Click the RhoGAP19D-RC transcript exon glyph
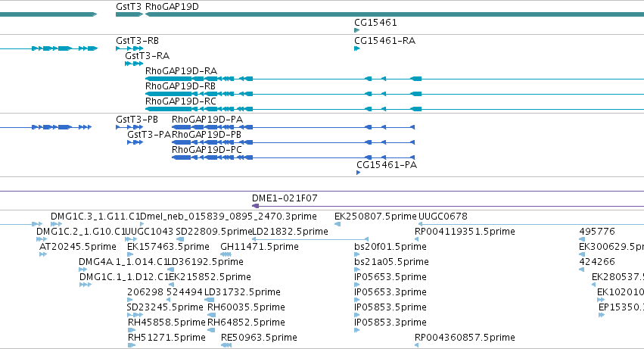644x349 pixels. tap(169, 109)
